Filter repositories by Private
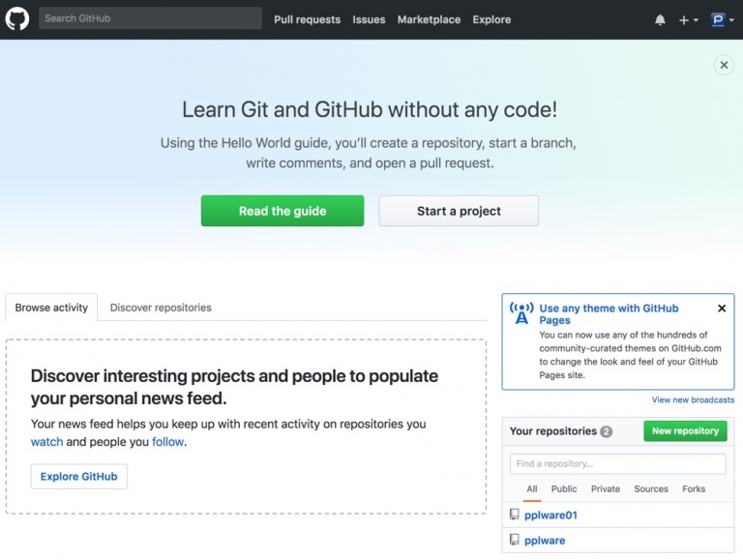The image size is (743, 560). tap(605, 489)
